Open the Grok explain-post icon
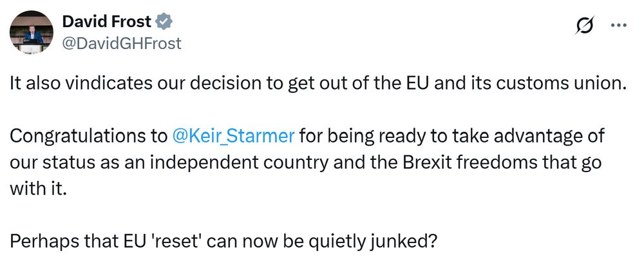Screen dimensions: 644x265 [x=585, y=26]
